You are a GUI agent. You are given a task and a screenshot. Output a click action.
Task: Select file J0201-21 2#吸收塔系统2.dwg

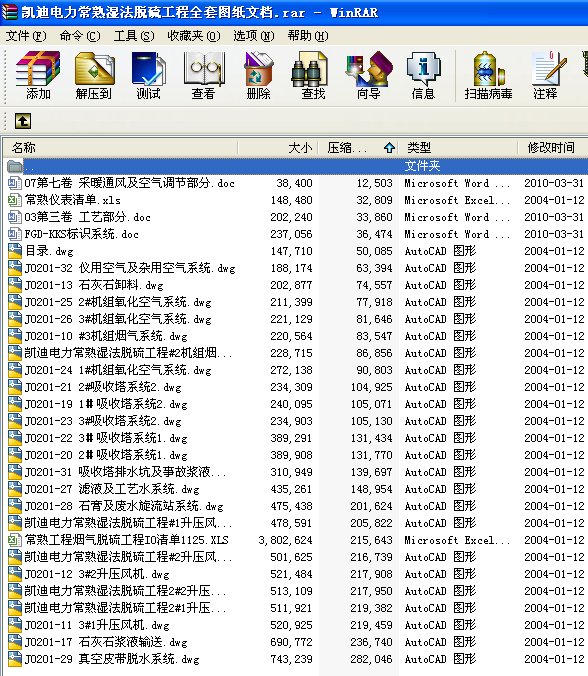pyautogui.click(x=103, y=387)
